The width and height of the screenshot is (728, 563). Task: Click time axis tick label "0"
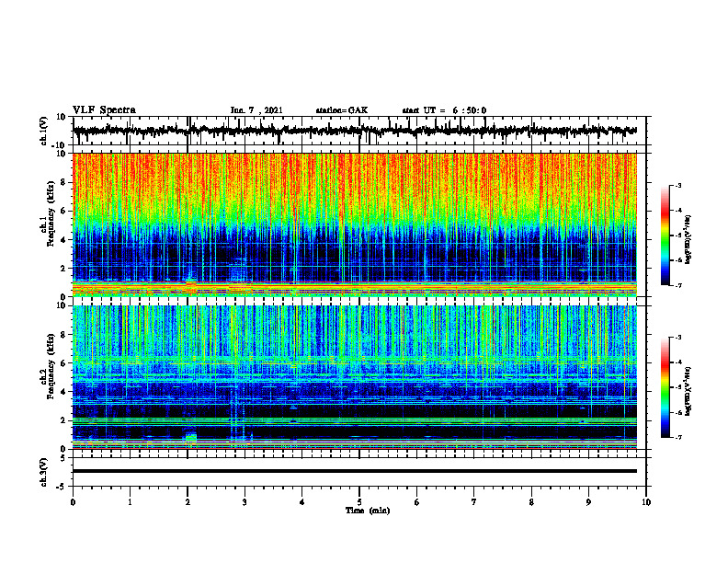(x=73, y=502)
